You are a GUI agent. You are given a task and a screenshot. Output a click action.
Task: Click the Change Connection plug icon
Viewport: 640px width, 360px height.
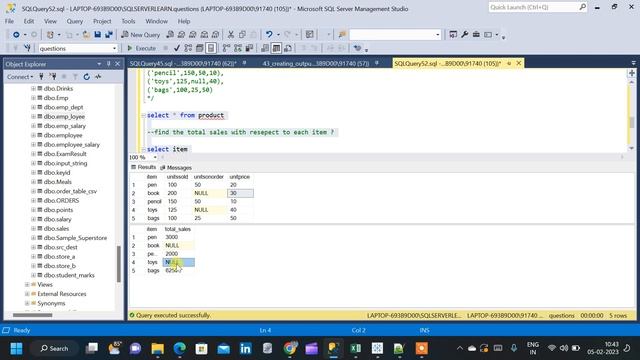[x=27, y=48]
